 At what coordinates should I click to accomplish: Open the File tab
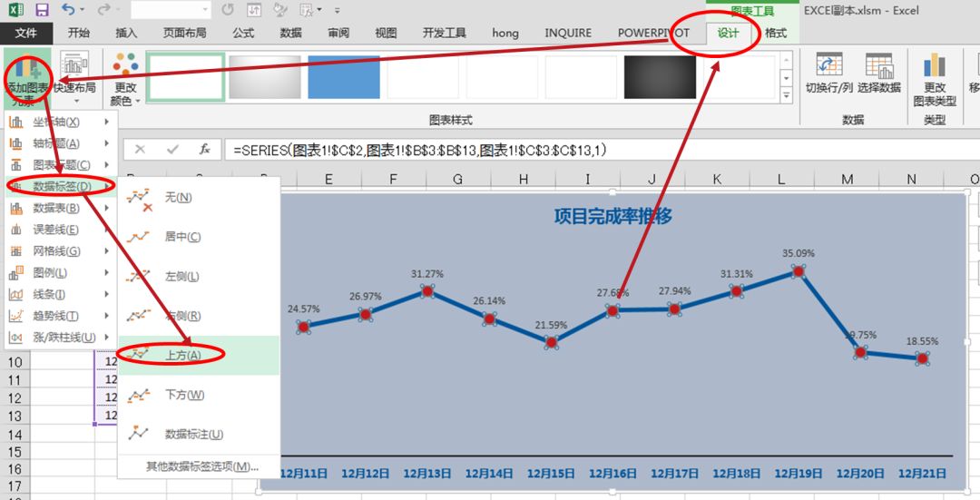point(25,34)
